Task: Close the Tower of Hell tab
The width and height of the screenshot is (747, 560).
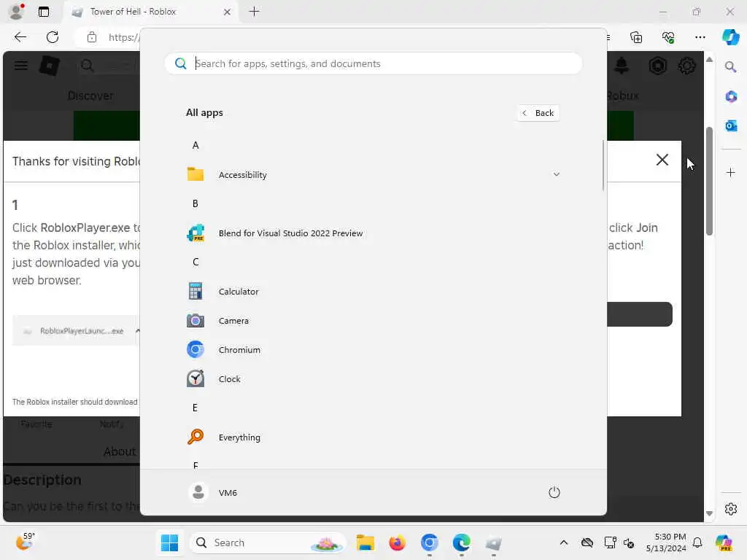Action: 228,12
